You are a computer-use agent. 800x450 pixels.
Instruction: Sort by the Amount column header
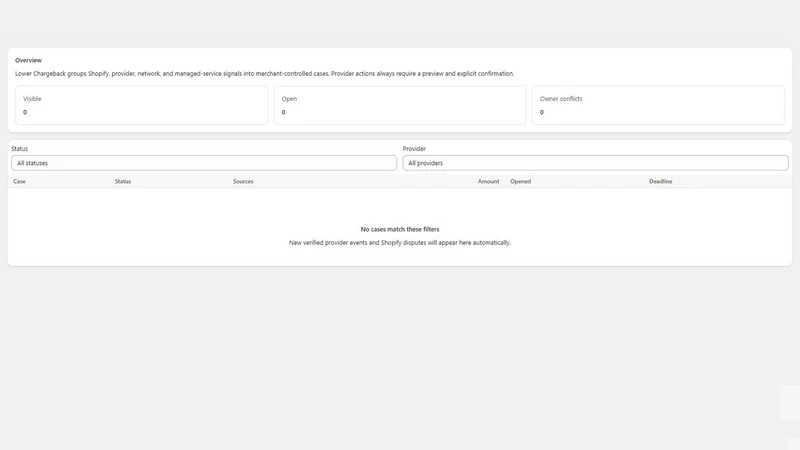(x=488, y=181)
